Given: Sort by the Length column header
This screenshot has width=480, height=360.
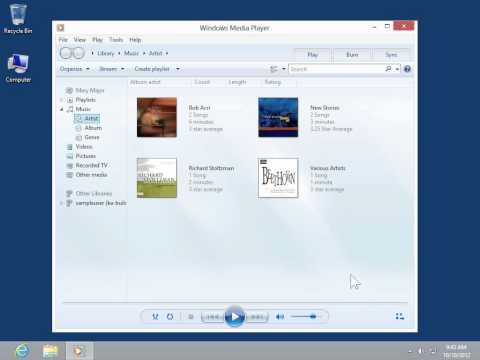Looking at the screenshot, I should [237, 82].
